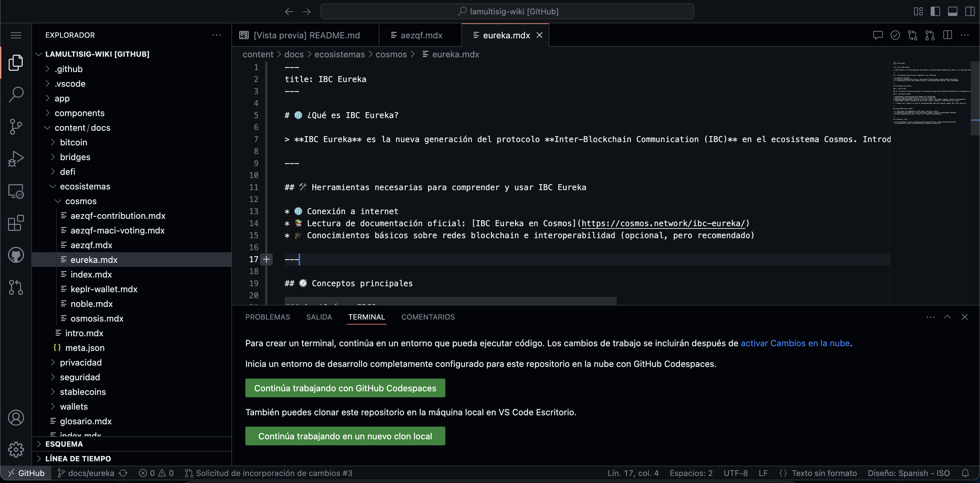Follow the activar Cambios en la nube link
Image resolution: width=980 pixels, height=483 pixels.
tap(795, 343)
